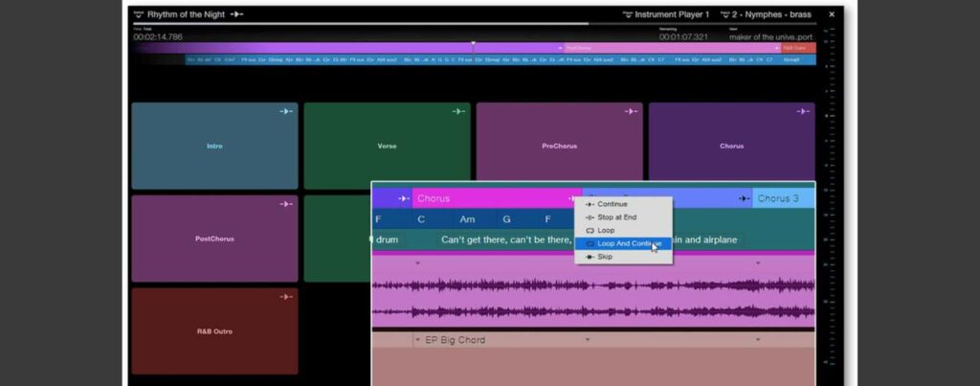Image resolution: width=980 pixels, height=386 pixels.
Task: Click the arrow icon left of the magenta Chorus section
Action: click(x=403, y=198)
